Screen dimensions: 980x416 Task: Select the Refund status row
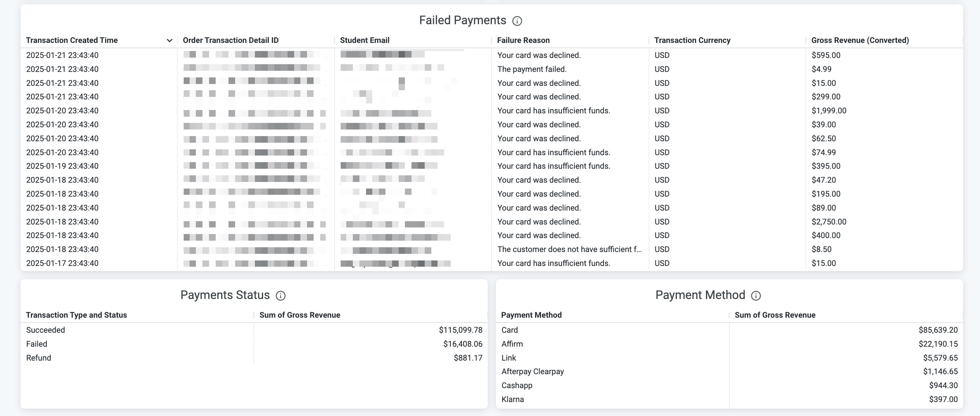[x=254, y=358]
